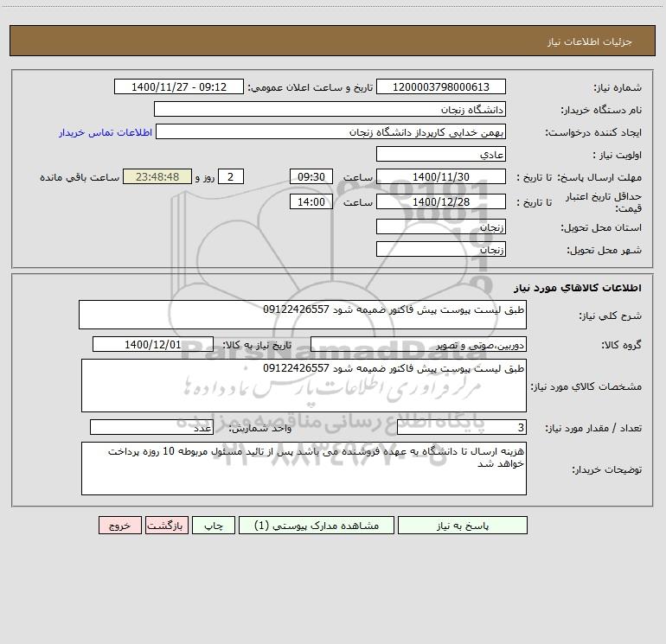Click the price validity date 1400/12/28
This screenshot has height=644, width=666.
[x=441, y=201]
